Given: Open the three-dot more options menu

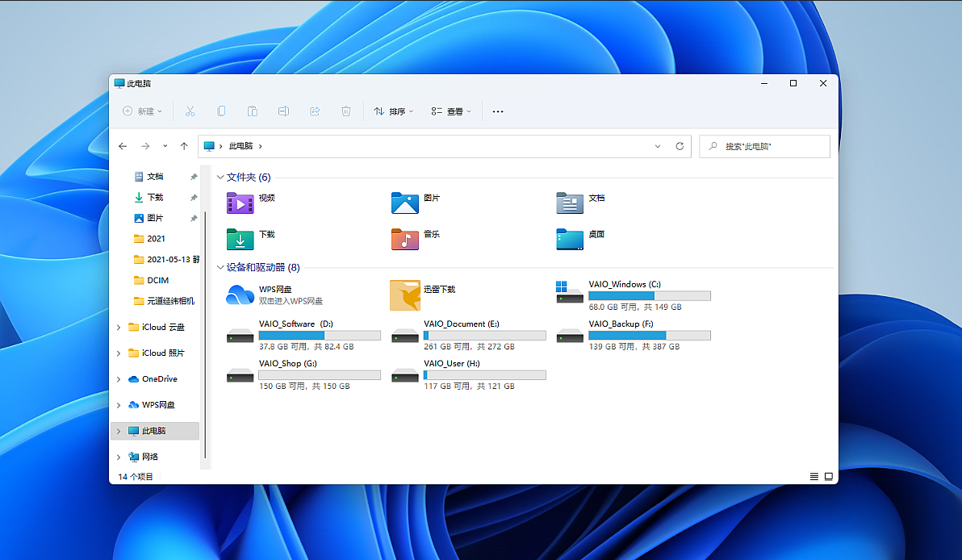Looking at the screenshot, I should [498, 111].
